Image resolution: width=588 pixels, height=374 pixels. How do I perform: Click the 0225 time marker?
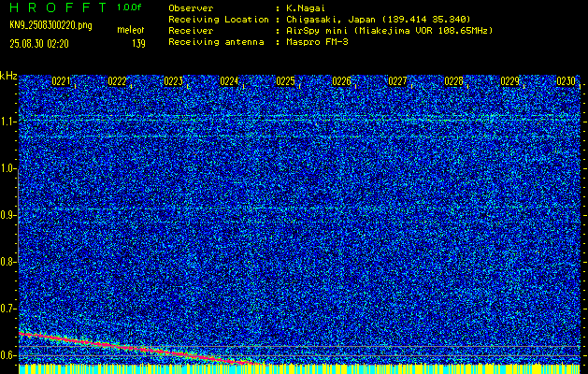coord(285,81)
